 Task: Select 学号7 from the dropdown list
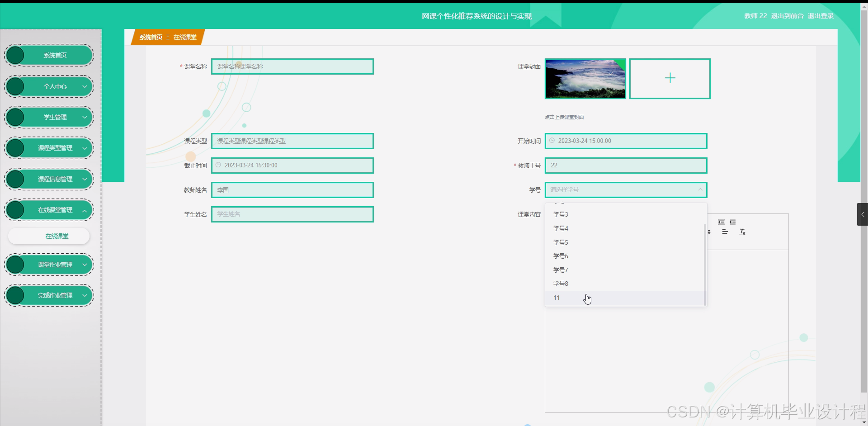click(x=625, y=270)
